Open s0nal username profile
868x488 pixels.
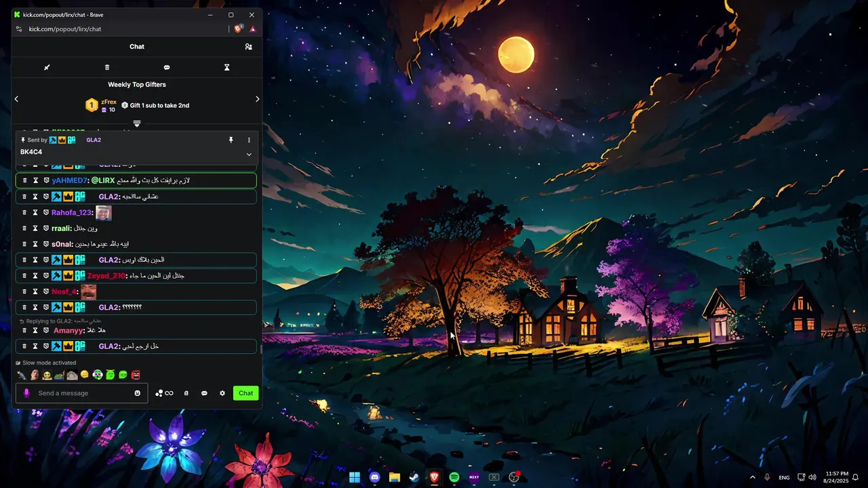tap(62, 244)
